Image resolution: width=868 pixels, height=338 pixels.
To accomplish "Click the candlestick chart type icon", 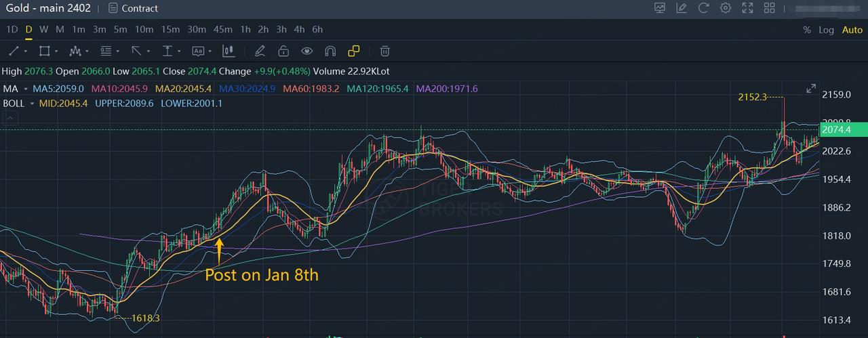I will [x=229, y=51].
